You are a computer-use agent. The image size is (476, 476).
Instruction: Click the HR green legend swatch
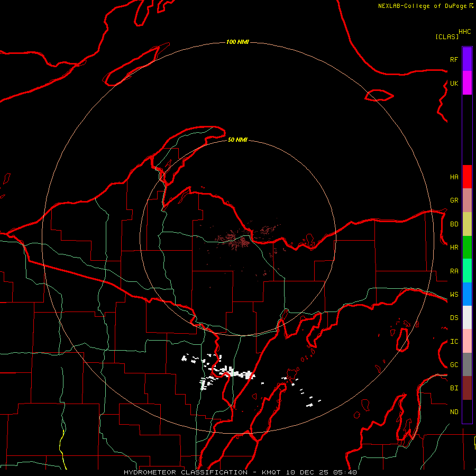(467, 247)
